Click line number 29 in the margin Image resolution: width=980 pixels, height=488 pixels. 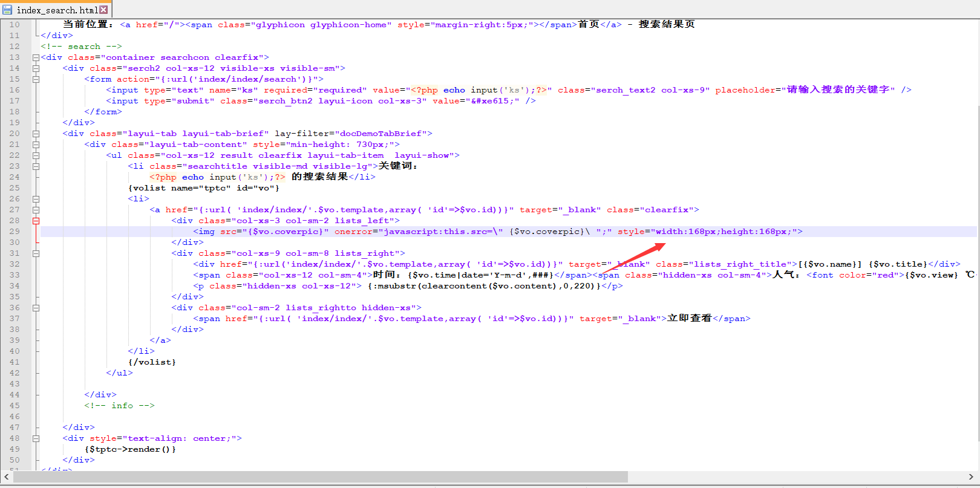15,232
